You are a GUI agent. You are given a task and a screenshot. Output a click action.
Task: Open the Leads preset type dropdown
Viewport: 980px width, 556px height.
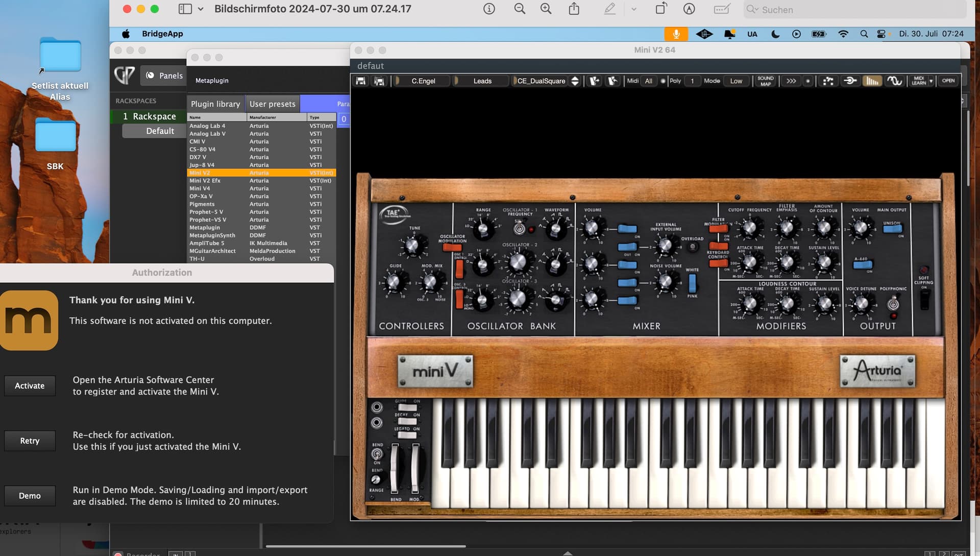482,81
